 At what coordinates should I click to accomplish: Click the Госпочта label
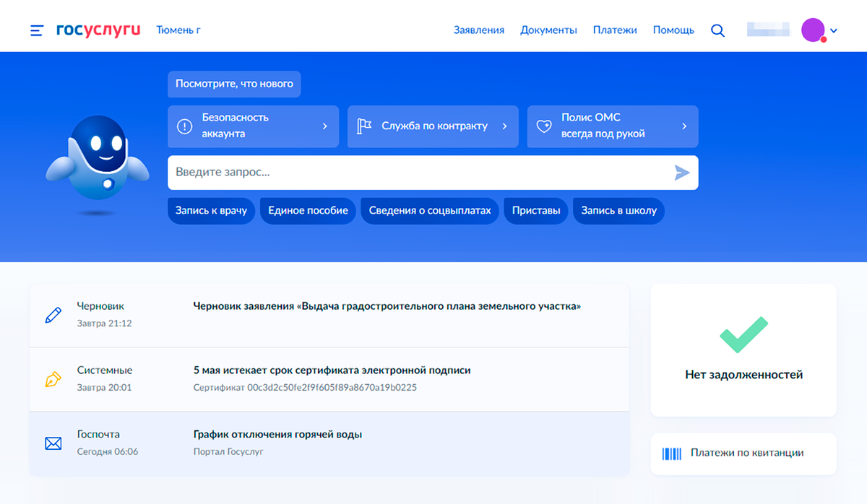(98, 435)
